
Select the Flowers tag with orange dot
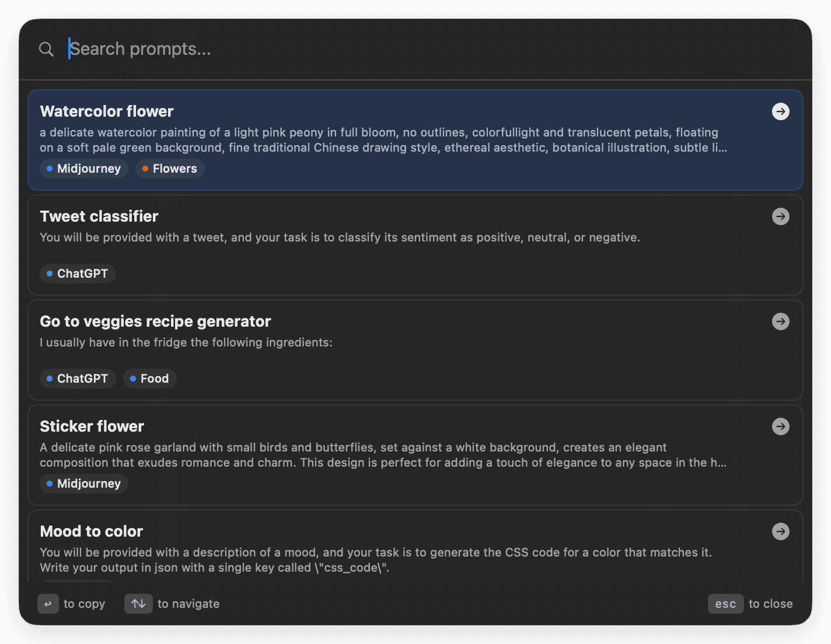pyautogui.click(x=170, y=169)
